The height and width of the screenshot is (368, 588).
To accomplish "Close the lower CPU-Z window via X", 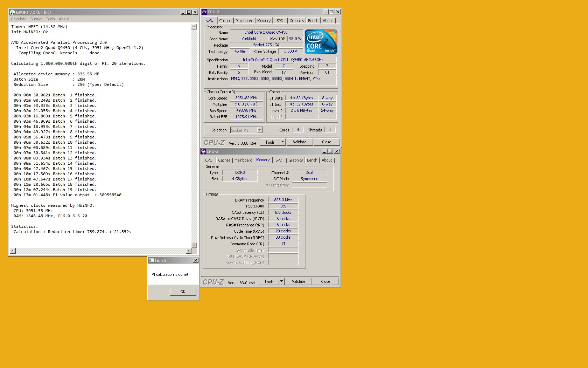I will [337, 151].
